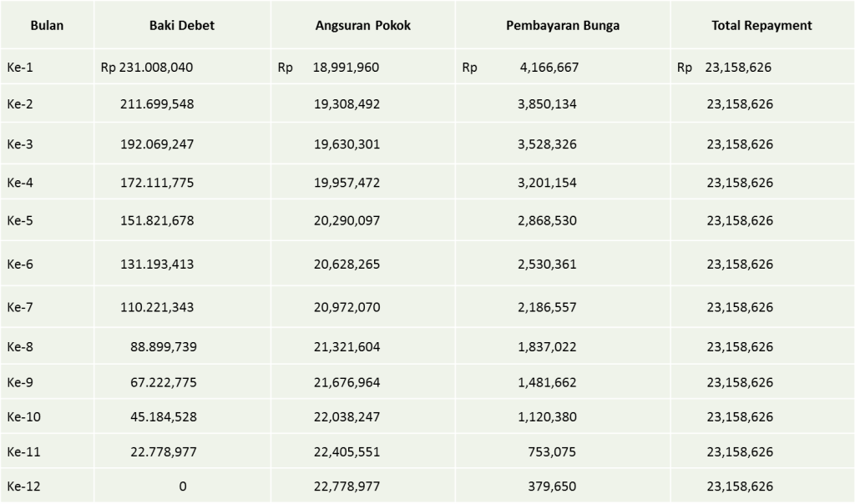Viewport: 855px width, 504px height.
Task: Click interest payment 753,075
Action: click(x=552, y=452)
